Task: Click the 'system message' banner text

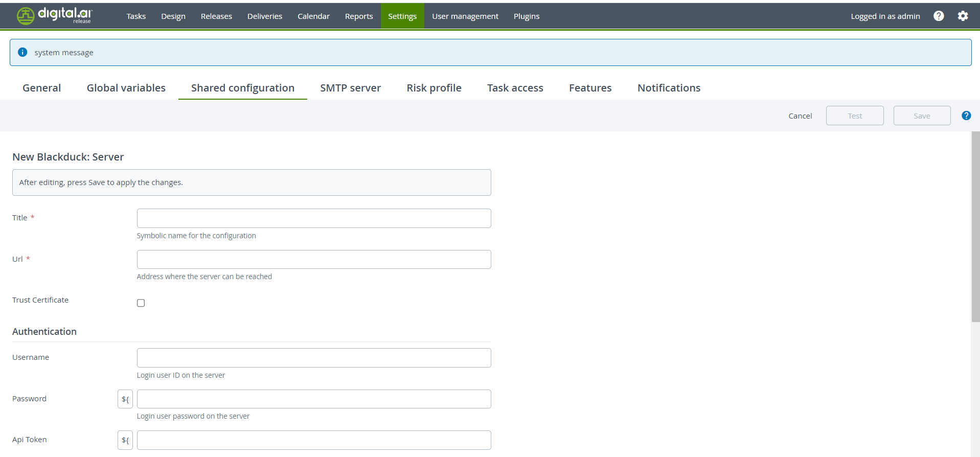Action: tap(64, 53)
